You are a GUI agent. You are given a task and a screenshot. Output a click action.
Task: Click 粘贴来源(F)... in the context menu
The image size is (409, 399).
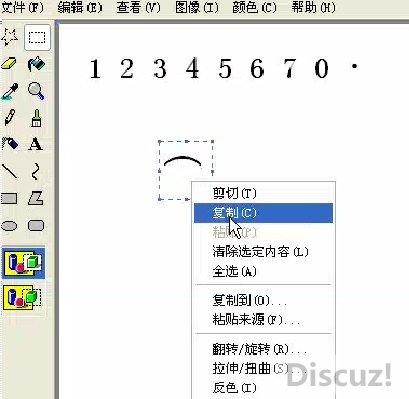(x=263, y=320)
